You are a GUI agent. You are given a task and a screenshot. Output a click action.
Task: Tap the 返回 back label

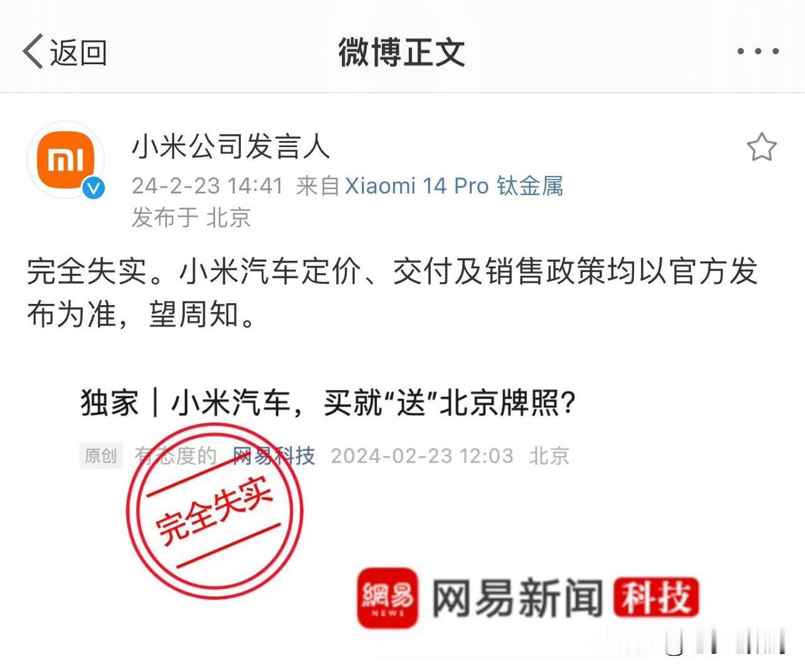pos(79,52)
